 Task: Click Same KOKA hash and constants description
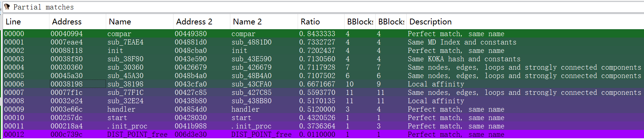[x=464, y=59]
